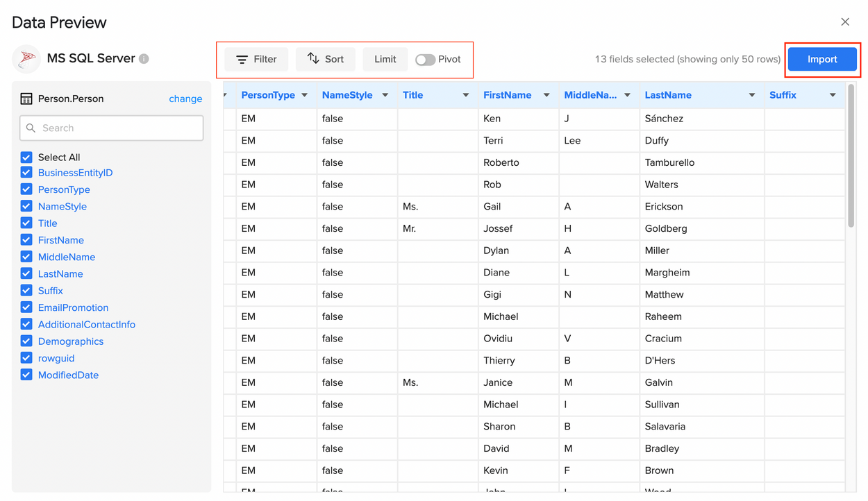
Task: Select the Title column header
Action: [x=413, y=95]
